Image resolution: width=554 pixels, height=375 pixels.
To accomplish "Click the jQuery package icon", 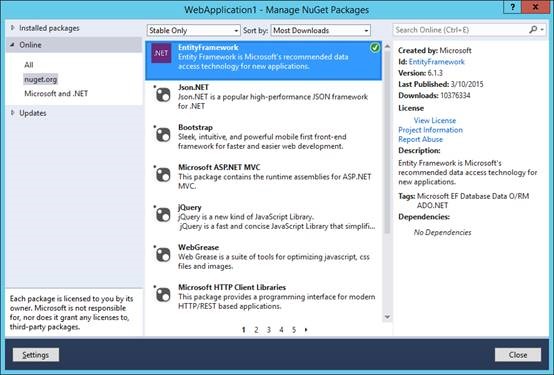I will coord(163,215).
